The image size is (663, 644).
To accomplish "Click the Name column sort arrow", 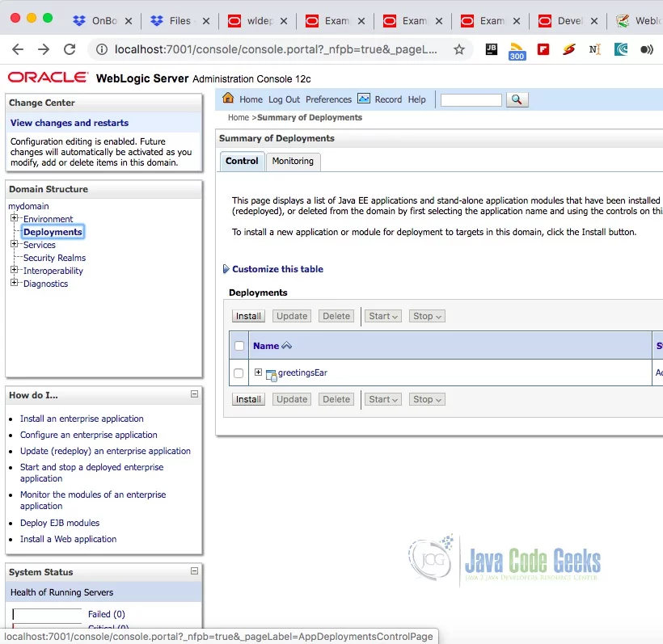I will [287, 346].
